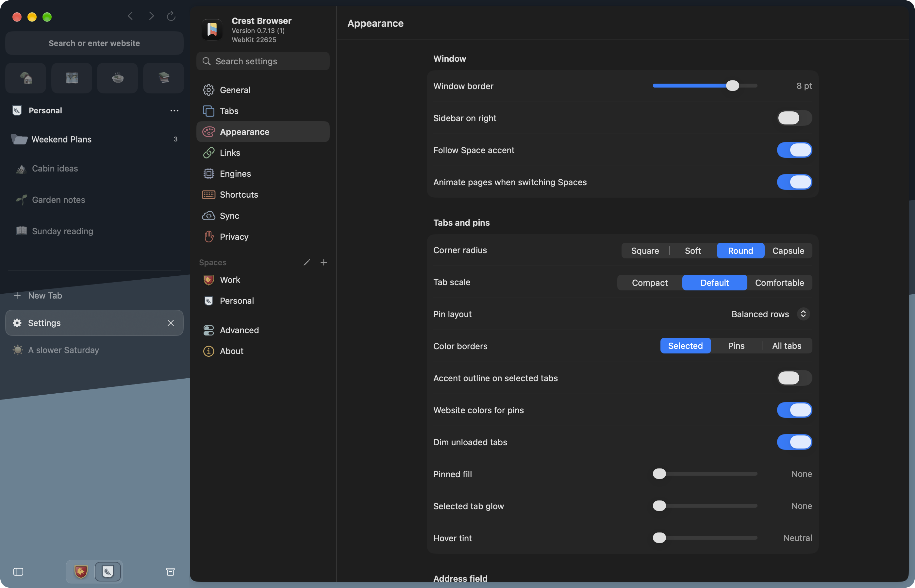
Task: Focus the Search or enter website bar
Action: (x=94, y=43)
